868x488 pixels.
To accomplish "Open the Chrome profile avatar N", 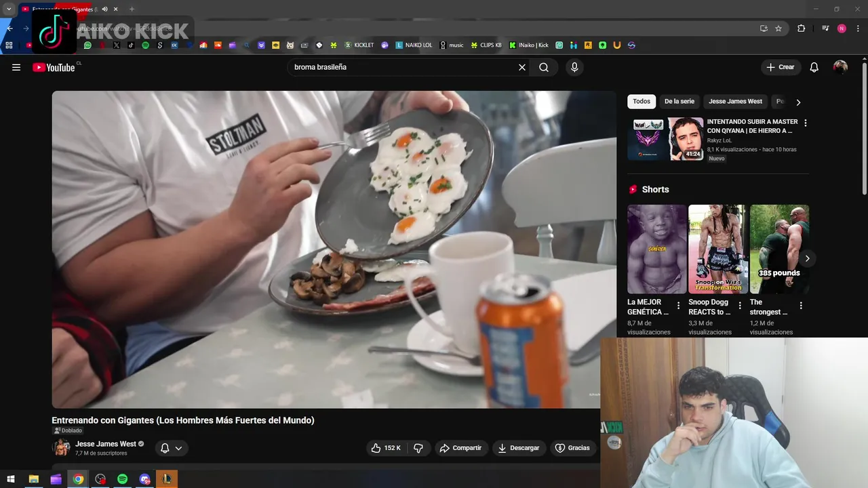I will [x=842, y=28].
